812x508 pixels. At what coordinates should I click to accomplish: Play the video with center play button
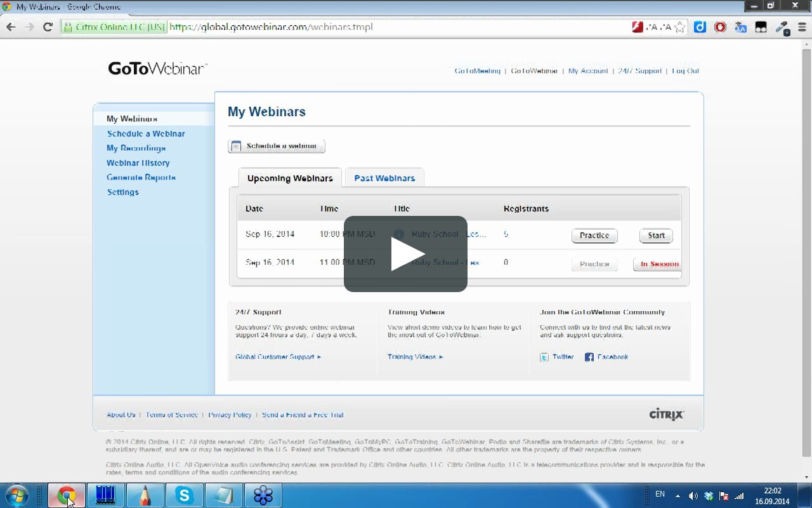406,254
